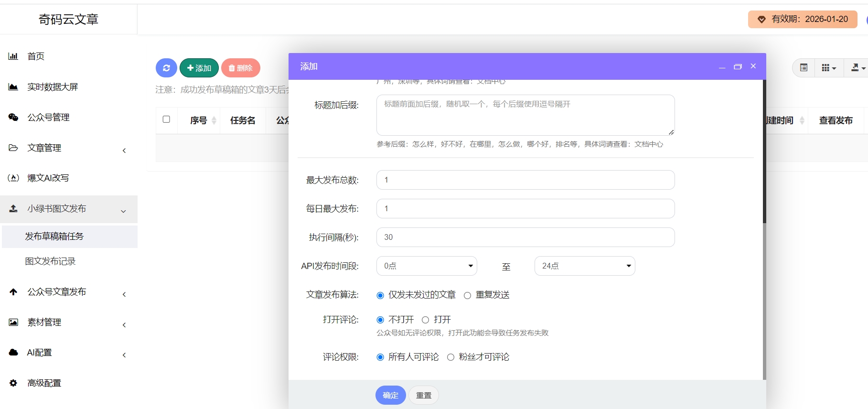Open the export data icon menu
Screen dimensions: 868x409
858,68
